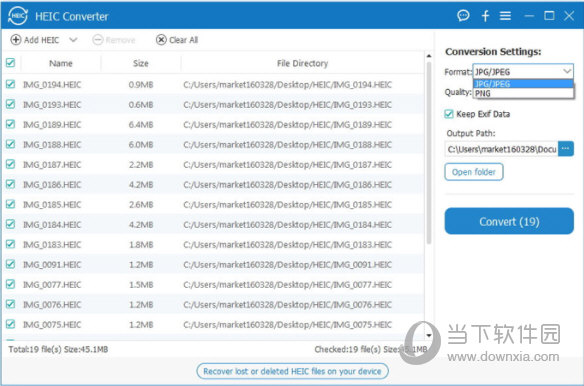
Task: Uncheck IMG_0194.HEIC checkbox
Action: pos(10,84)
